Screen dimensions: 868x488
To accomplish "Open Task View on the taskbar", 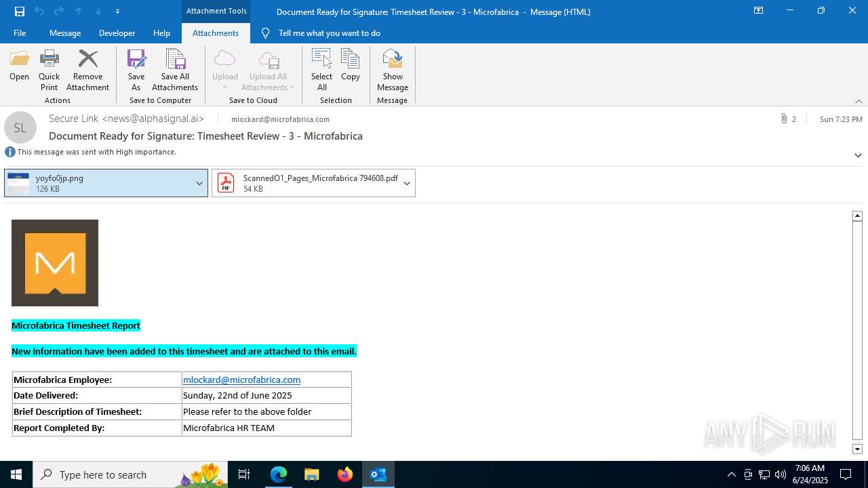I will click(x=244, y=474).
